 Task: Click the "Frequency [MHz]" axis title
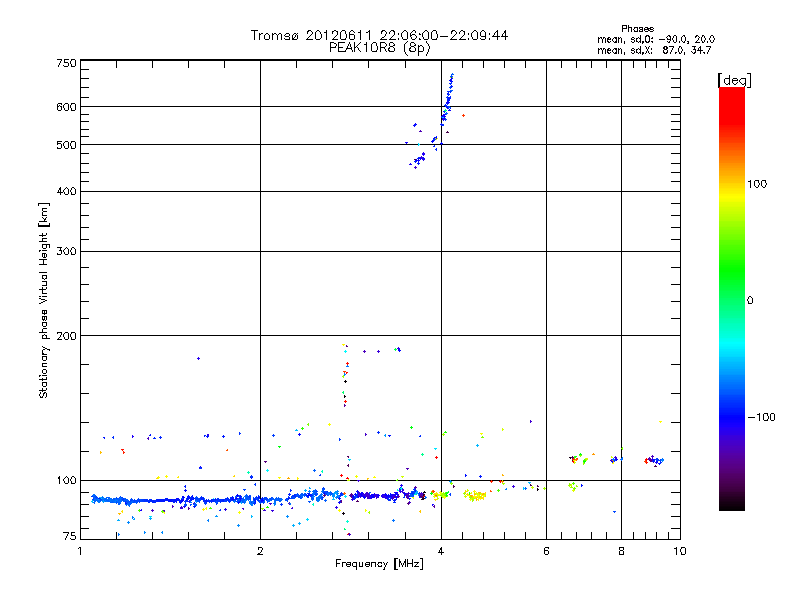click(x=379, y=564)
